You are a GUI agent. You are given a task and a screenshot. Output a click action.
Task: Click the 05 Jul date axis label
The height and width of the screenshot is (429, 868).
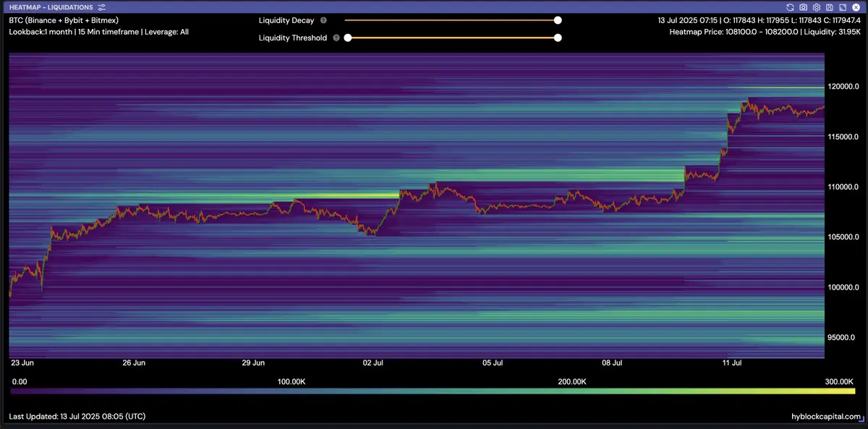tap(493, 362)
